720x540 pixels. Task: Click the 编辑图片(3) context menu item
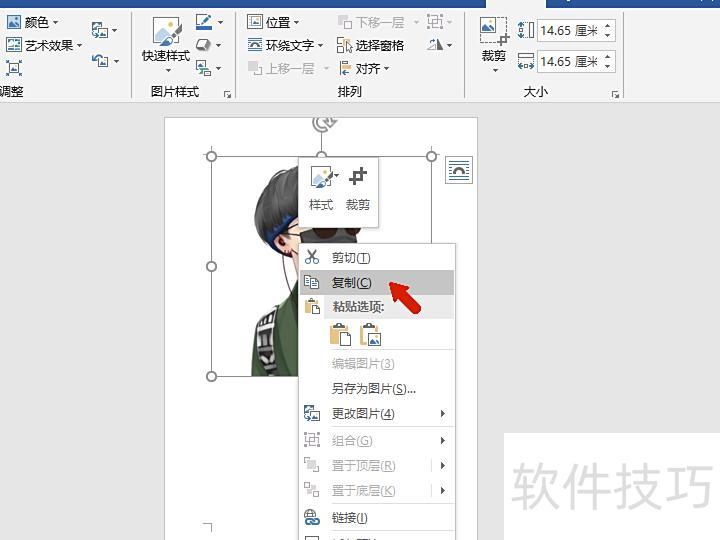click(x=377, y=364)
